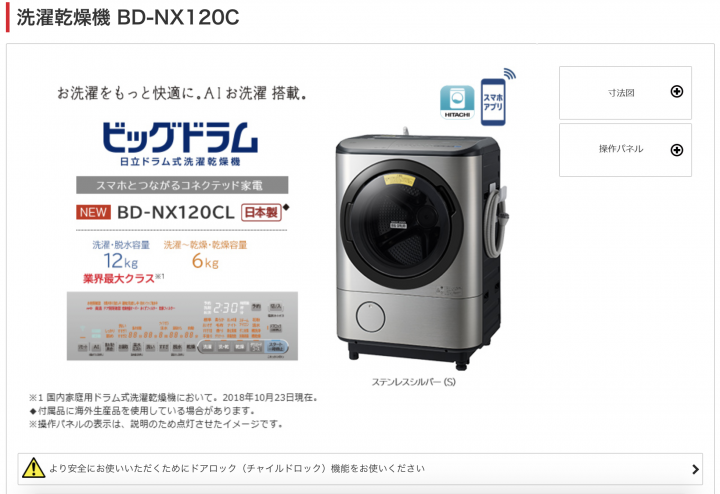The image size is (720, 494).
Task: Click the plus icon beside 寸法図
Action: tap(676, 92)
